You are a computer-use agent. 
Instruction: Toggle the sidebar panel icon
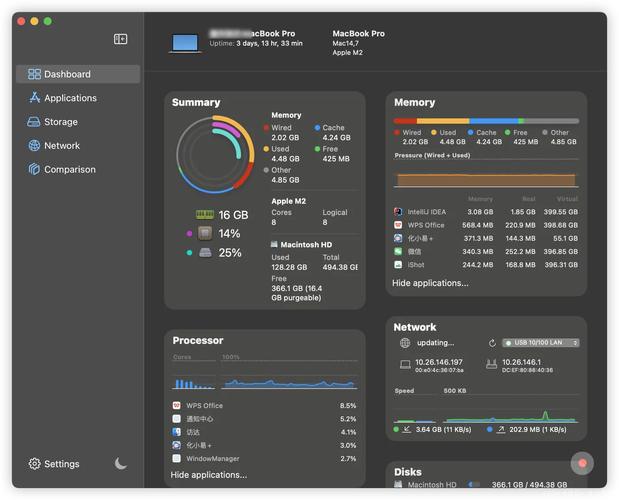tap(120, 39)
